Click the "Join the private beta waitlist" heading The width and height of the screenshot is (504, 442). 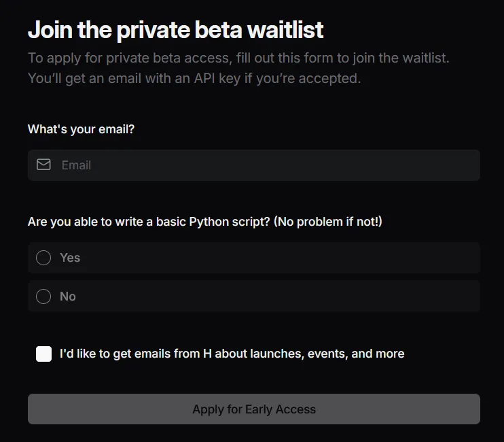click(x=176, y=30)
